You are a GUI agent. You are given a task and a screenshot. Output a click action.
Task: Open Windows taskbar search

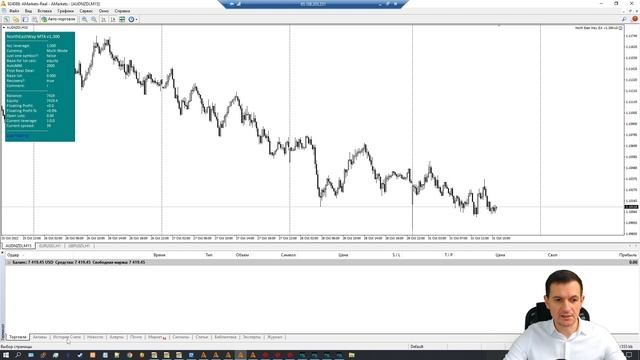pos(18,355)
